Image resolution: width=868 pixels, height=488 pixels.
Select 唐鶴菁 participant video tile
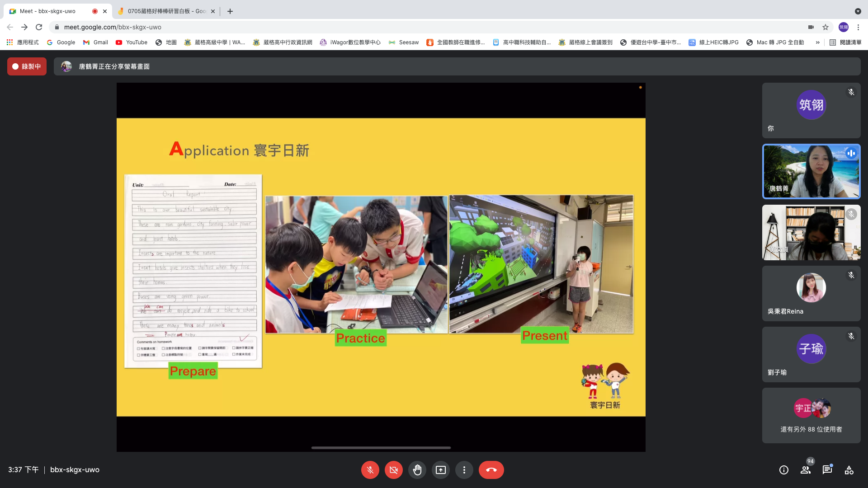[x=811, y=172]
